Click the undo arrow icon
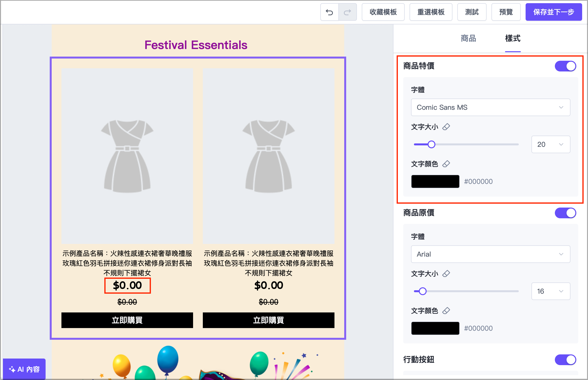Image resolution: width=588 pixels, height=380 pixels. coord(329,12)
